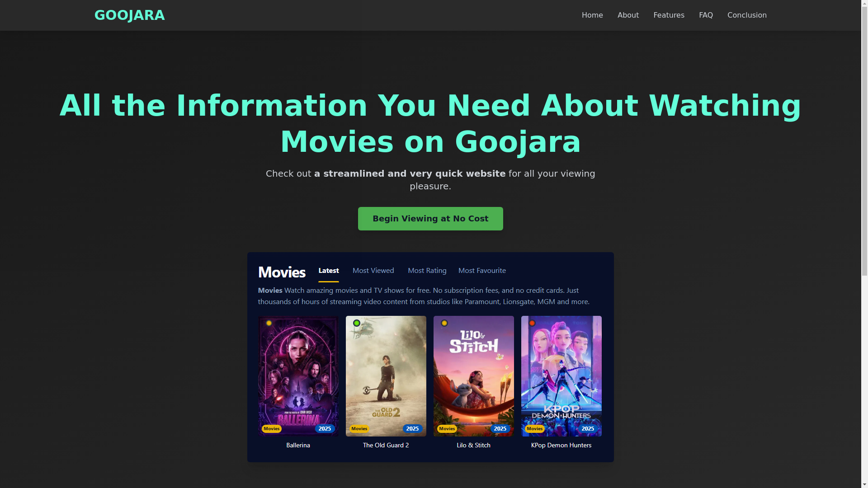Click the 2025 badge on Lilo & Stitch
The image size is (868, 488).
coord(500,429)
